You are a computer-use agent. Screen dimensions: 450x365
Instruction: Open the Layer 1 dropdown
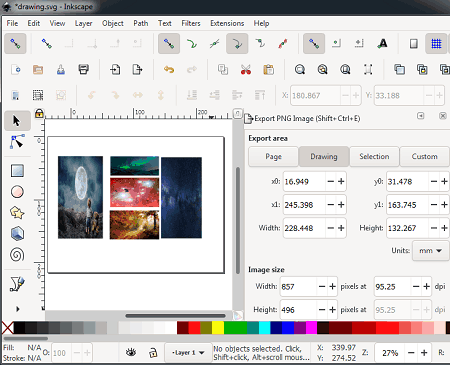[188, 352]
